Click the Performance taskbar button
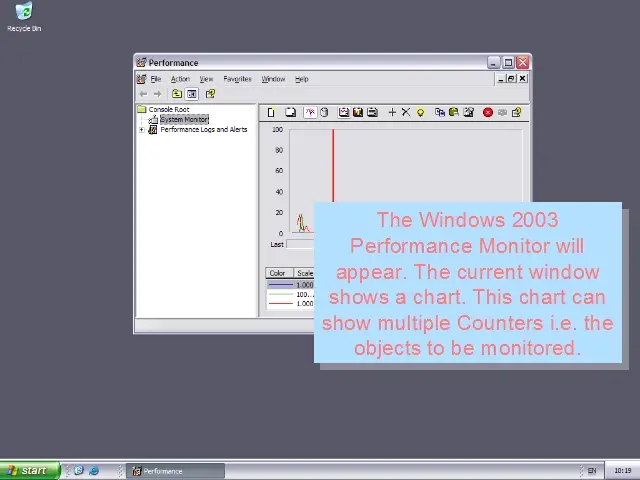The image size is (640, 480). pyautogui.click(x=176, y=471)
